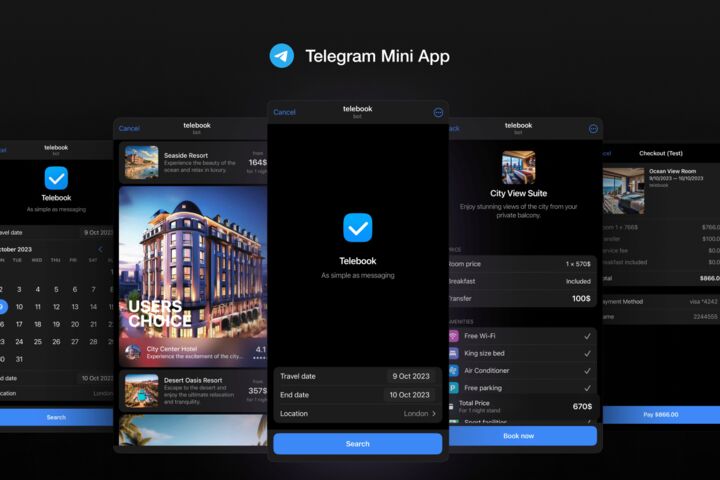
Task: Click the Book now button
Action: pos(523,436)
